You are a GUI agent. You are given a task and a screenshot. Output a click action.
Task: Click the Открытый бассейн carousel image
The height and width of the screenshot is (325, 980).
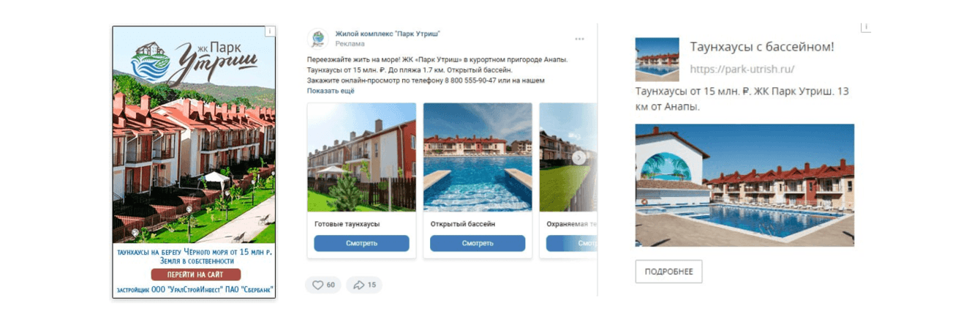[x=478, y=157]
